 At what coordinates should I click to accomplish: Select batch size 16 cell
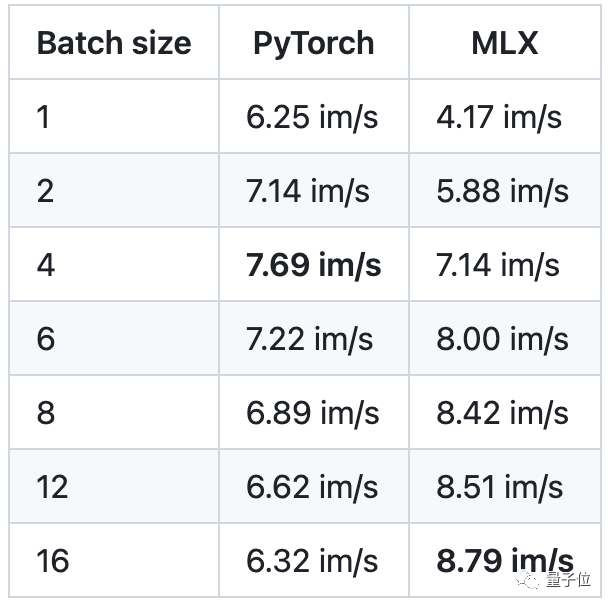coord(52,560)
